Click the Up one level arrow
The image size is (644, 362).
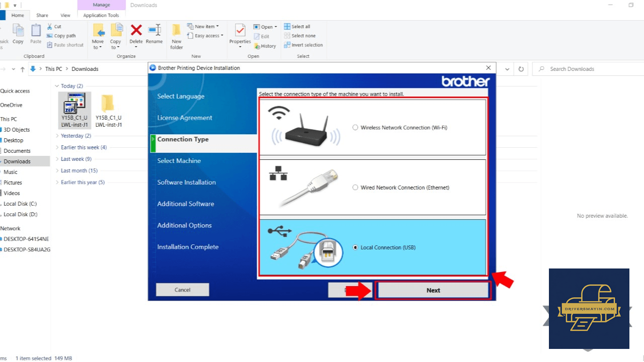pos(22,69)
